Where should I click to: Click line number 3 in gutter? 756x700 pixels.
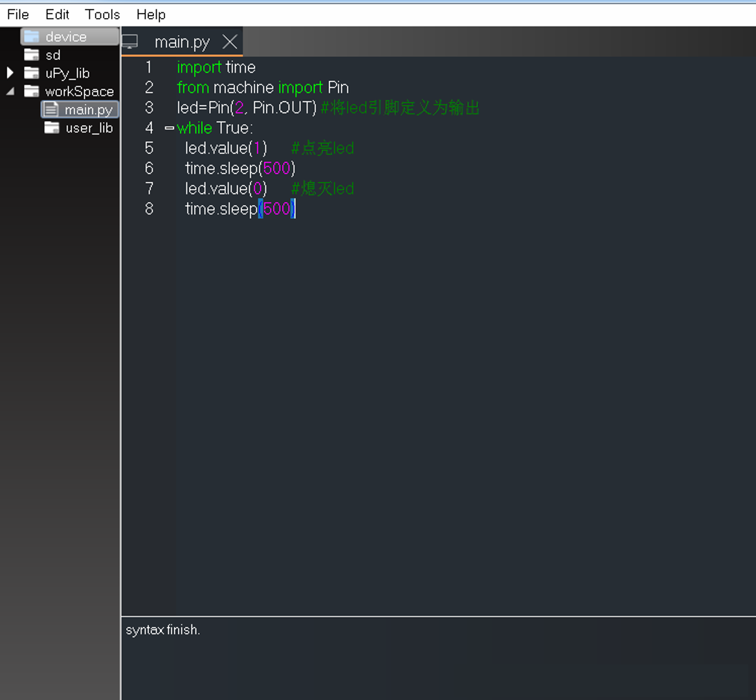click(149, 107)
